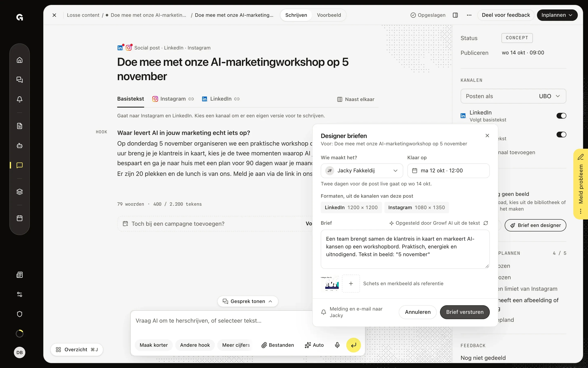Screen dimensions: 588x368
Task: Select the LinkedIn tab
Action: point(221,99)
